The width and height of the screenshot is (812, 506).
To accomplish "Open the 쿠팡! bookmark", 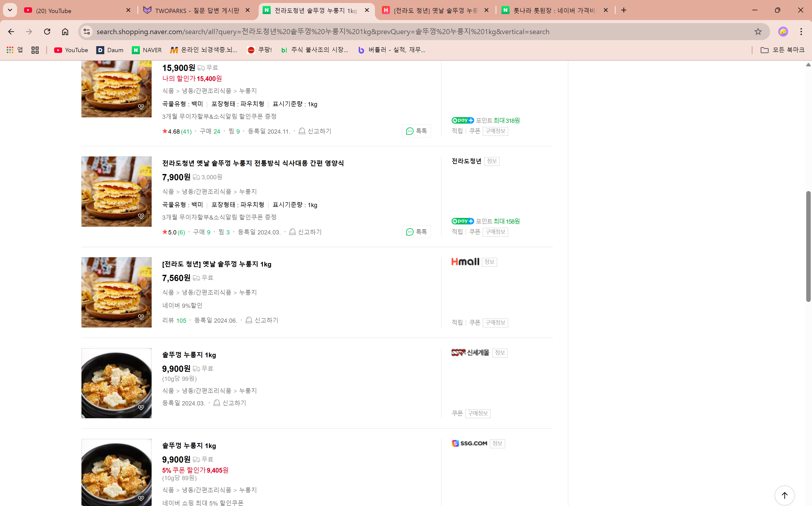I will coord(260,50).
